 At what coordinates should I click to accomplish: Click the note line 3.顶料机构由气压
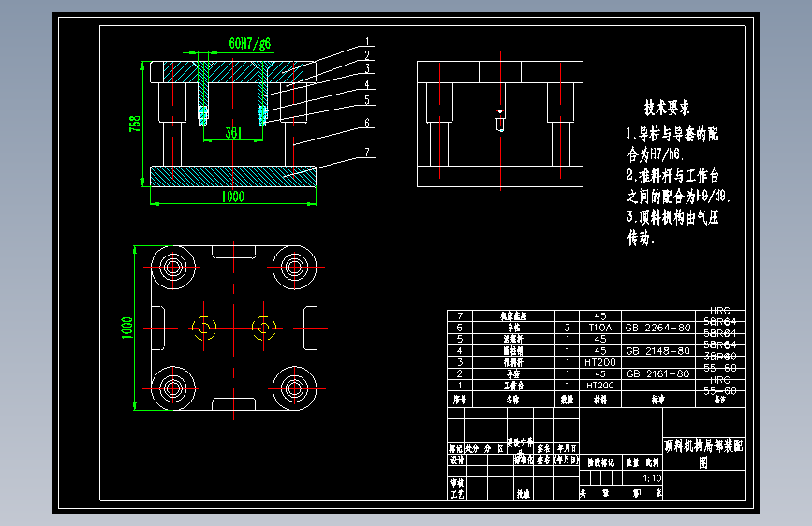(x=672, y=217)
